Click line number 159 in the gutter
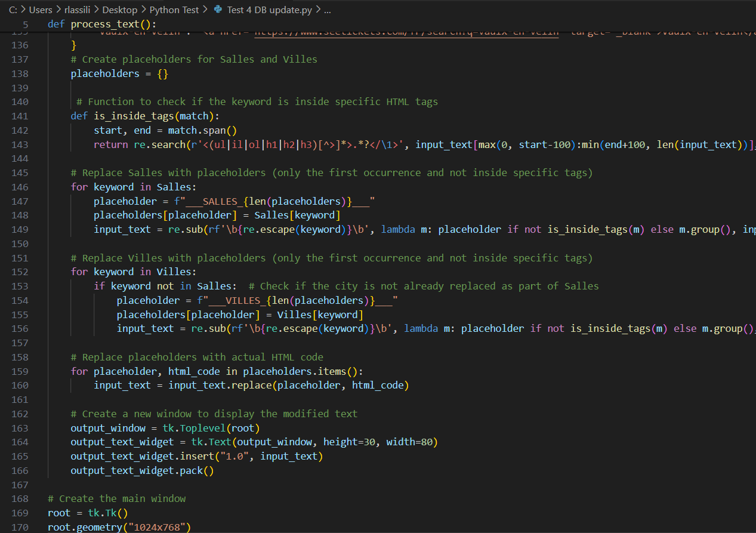756x533 pixels. click(20, 371)
